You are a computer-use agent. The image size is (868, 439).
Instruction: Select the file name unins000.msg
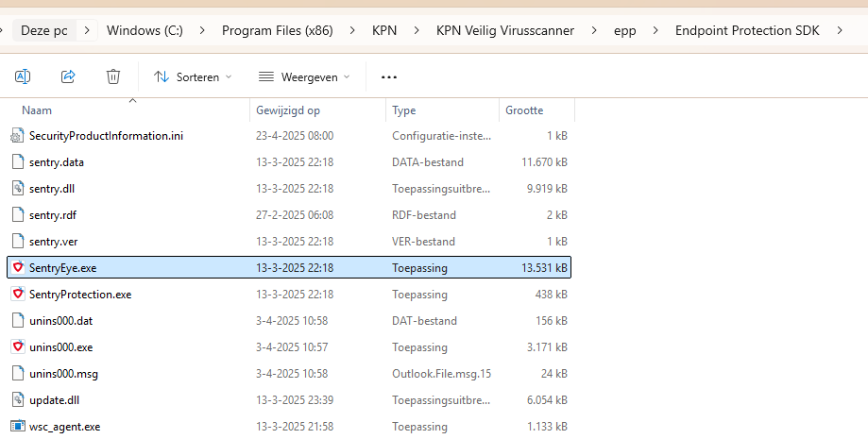tap(63, 374)
